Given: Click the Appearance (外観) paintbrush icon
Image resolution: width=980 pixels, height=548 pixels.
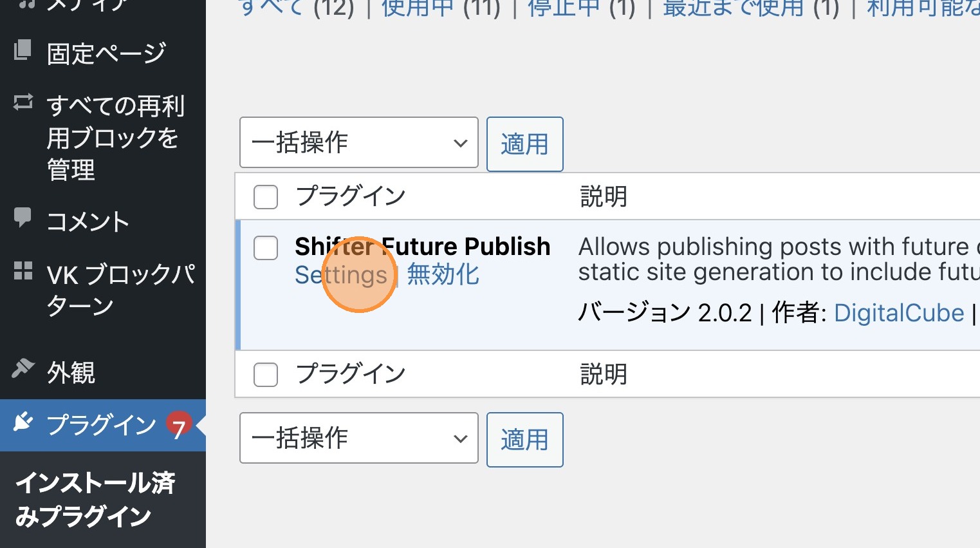Looking at the screenshot, I should (23, 368).
